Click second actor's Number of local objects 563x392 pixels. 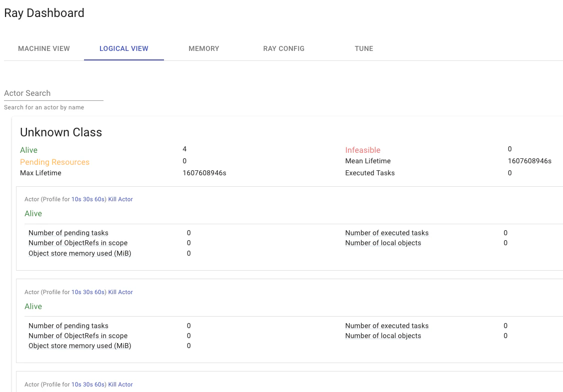tap(383, 336)
